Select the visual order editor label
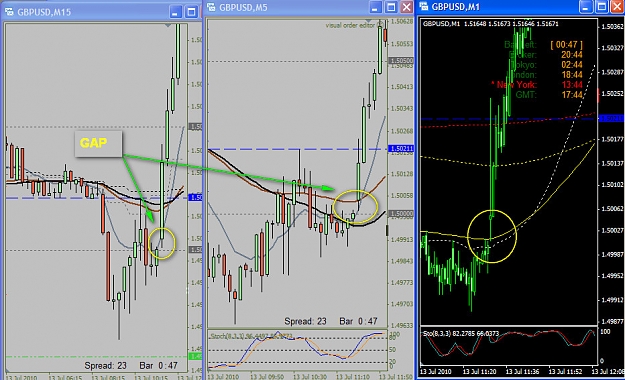 pyautogui.click(x=350, y=25)
